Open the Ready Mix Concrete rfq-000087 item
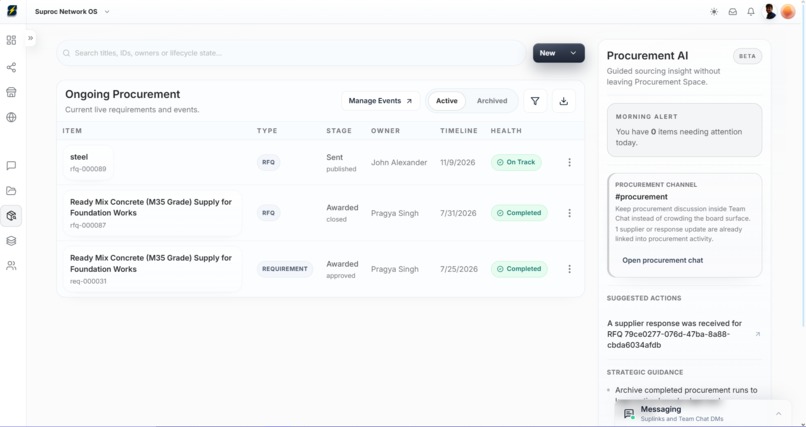This screenshot has width=806, height=427. click(x=152, y=213)
